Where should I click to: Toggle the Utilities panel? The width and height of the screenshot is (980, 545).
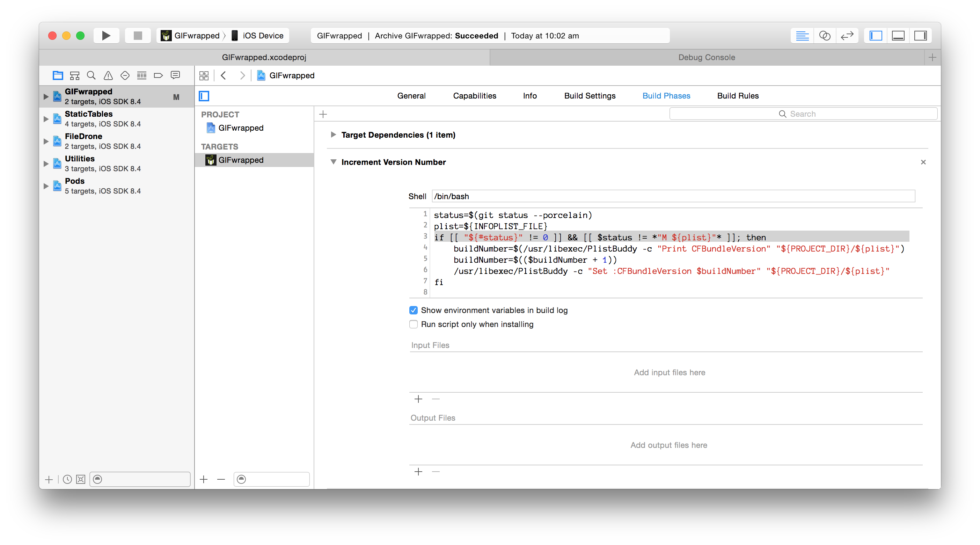coord(921,35)
